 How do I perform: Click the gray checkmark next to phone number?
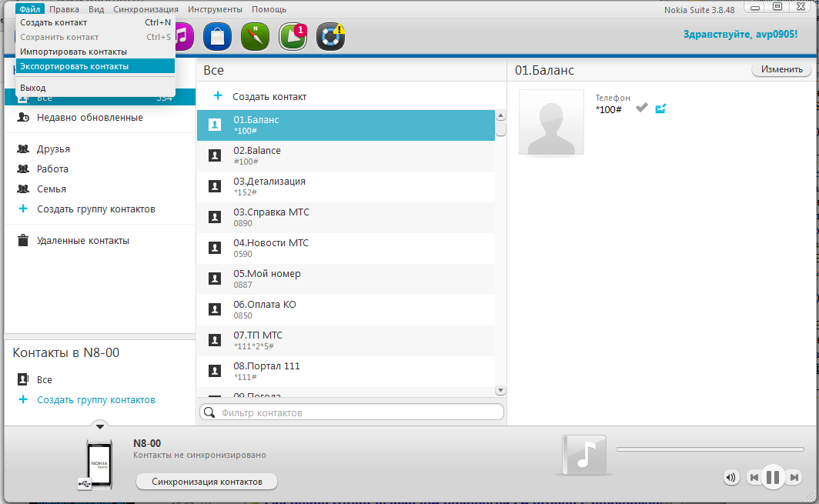tap(641, 108)
